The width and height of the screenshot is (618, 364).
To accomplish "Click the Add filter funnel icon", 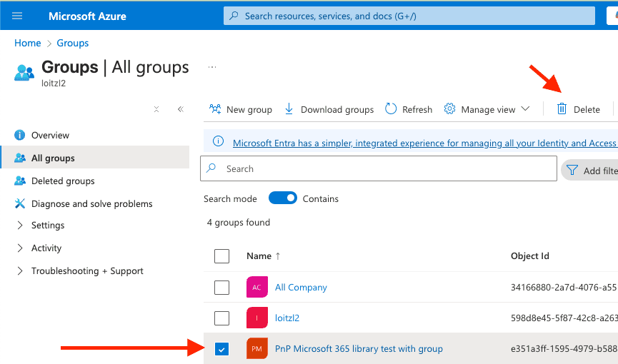I will click(x=572, y=171).
